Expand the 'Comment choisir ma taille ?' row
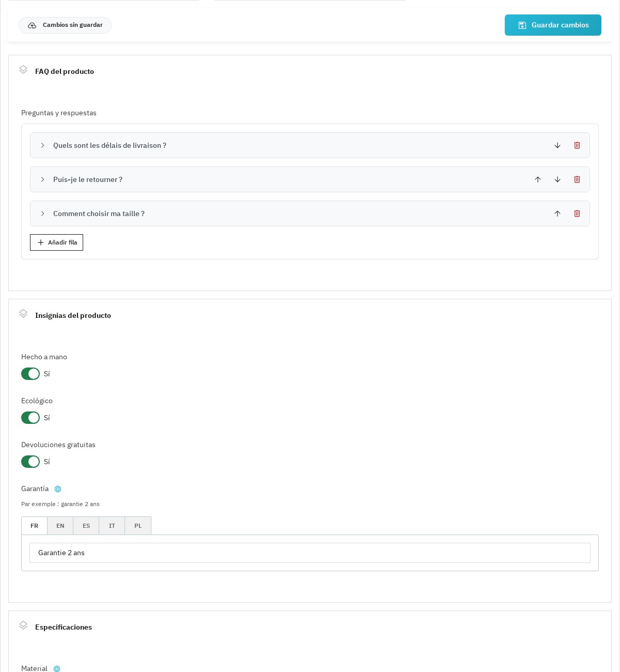 click(43, 213)
